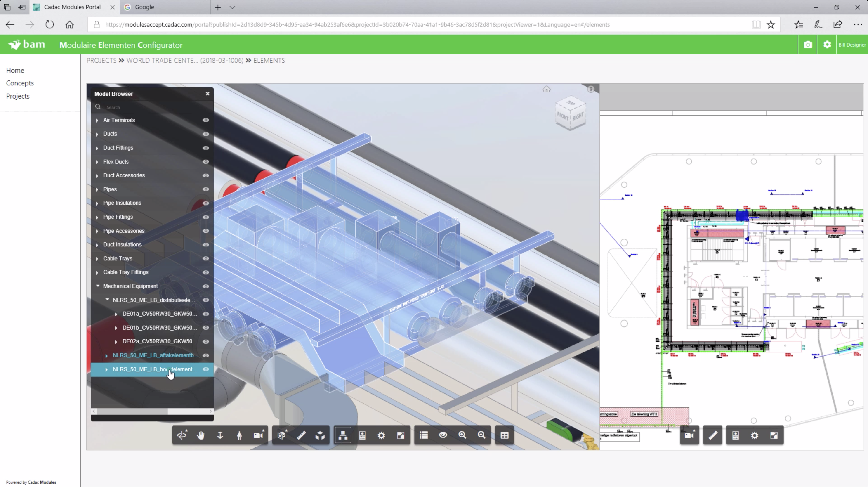Select NLRS_50_ME_LB_aftakelementb tree item

pyautogui.click(x=156, y=355)
